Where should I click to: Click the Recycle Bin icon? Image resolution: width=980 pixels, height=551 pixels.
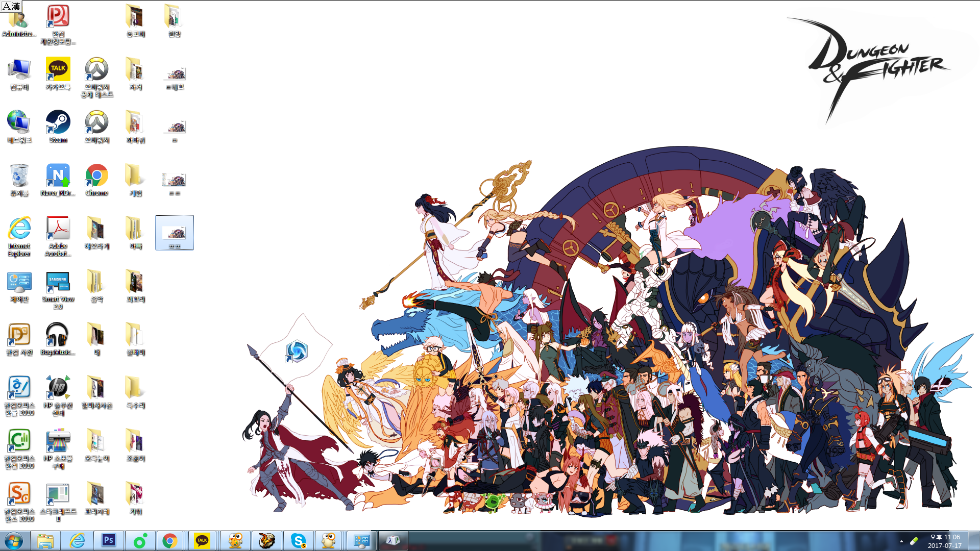tap(19, 176)
